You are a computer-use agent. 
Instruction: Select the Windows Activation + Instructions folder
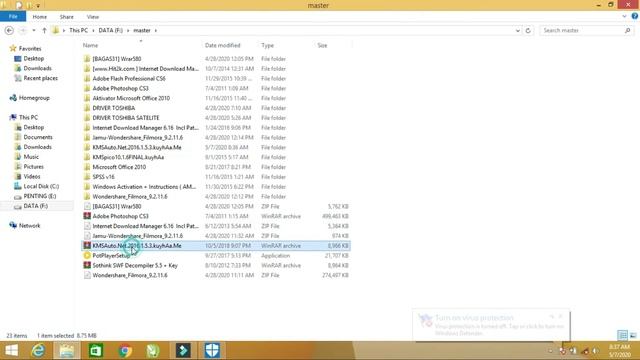click(x=144, y=187)
